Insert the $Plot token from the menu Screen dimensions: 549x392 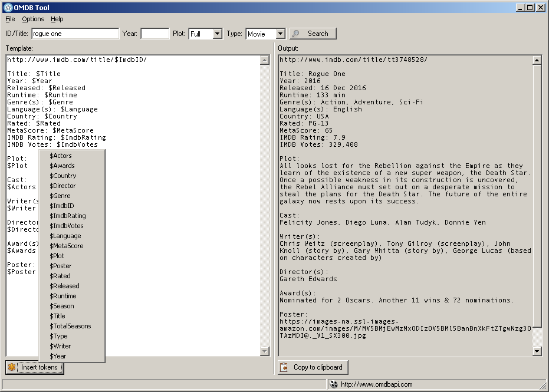tap(72, 256)
